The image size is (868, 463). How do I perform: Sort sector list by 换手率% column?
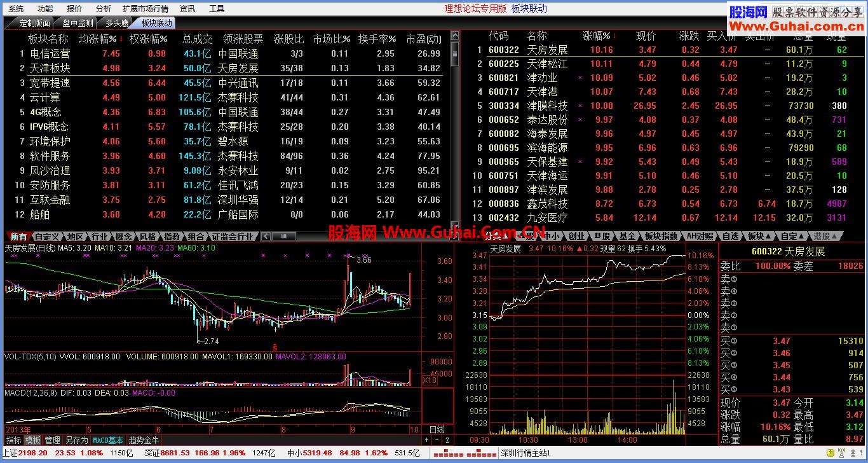(x=377, y=39)
